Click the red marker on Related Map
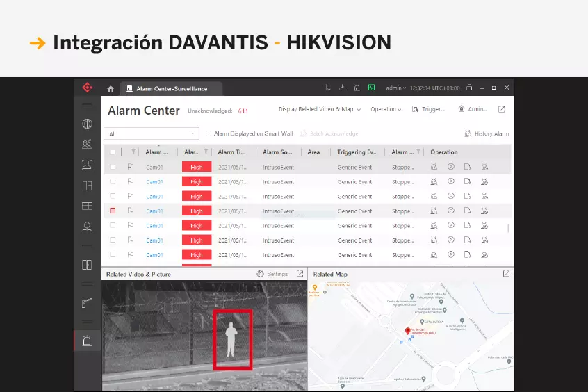 (407, 330)
